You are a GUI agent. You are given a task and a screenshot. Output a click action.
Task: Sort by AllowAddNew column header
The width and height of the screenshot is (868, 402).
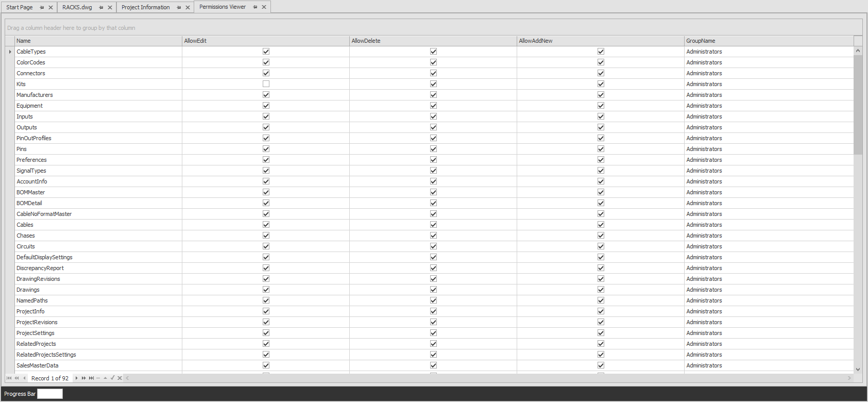click(x=601, y=41)
